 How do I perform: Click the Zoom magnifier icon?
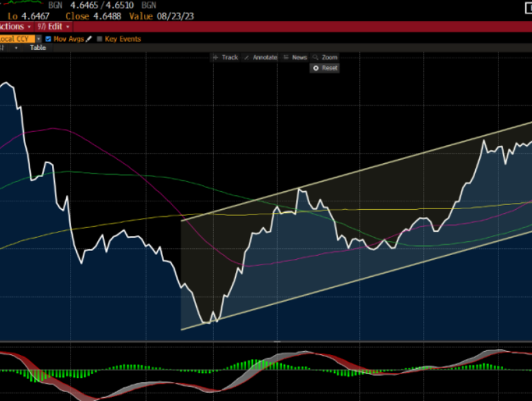point(315,58)
